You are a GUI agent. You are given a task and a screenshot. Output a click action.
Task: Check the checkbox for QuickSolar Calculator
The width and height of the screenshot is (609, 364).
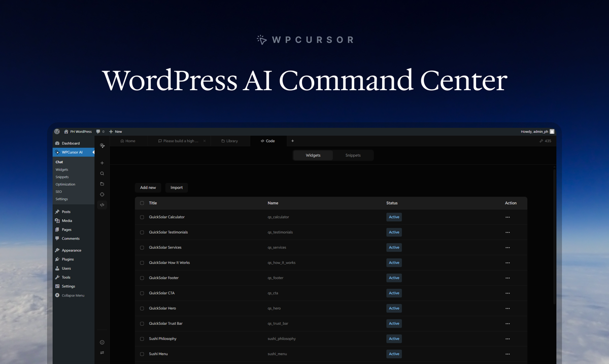click(x=142, y=217)
